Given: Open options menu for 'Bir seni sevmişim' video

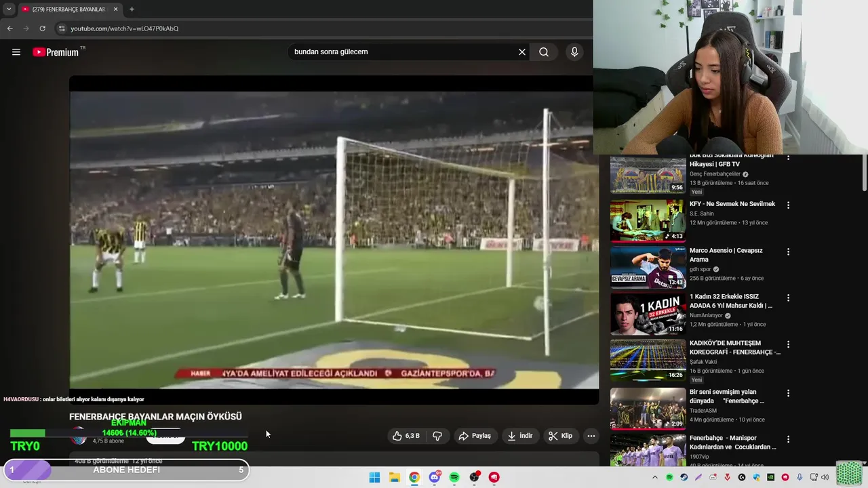Looking at the screenshot, I should click(x=788, y=393).
